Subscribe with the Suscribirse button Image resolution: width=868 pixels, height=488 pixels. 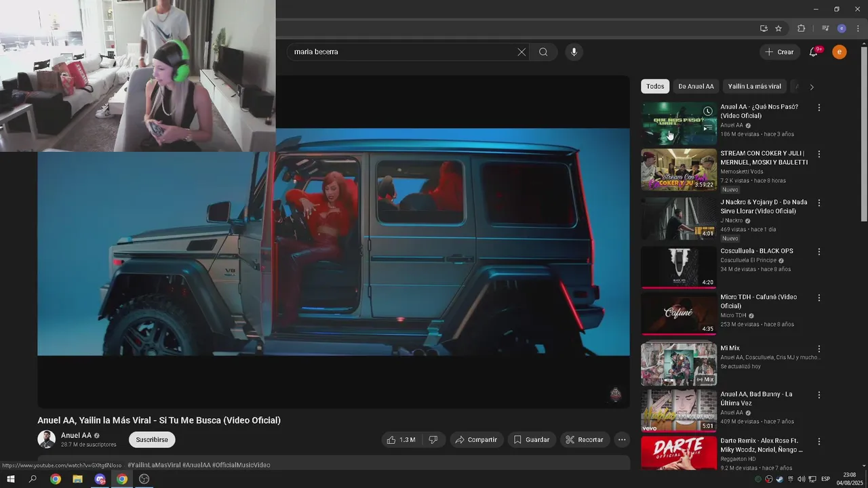point(152,440)
